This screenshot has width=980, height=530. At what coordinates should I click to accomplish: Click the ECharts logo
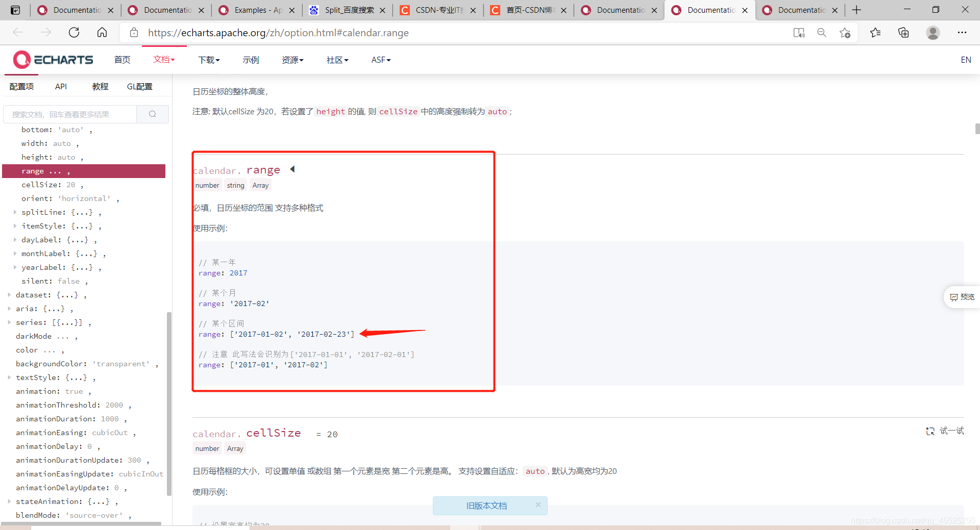point(53,60)
